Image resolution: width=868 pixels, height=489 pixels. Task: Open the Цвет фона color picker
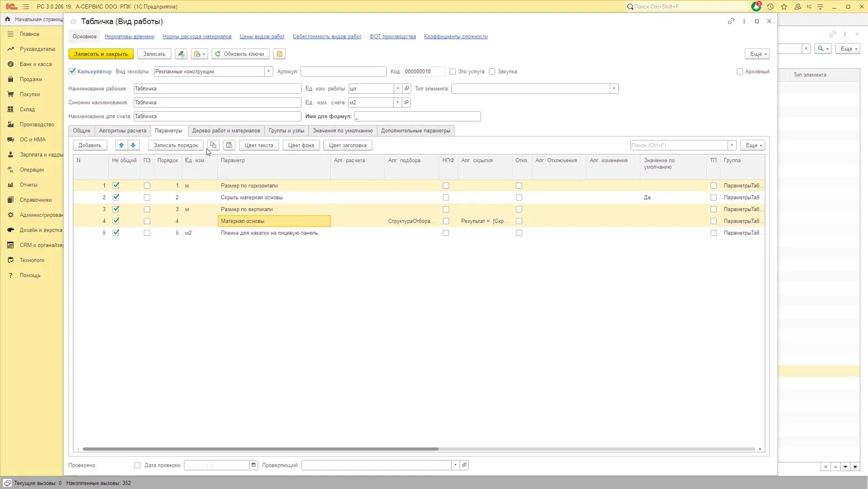click(301, 145)
